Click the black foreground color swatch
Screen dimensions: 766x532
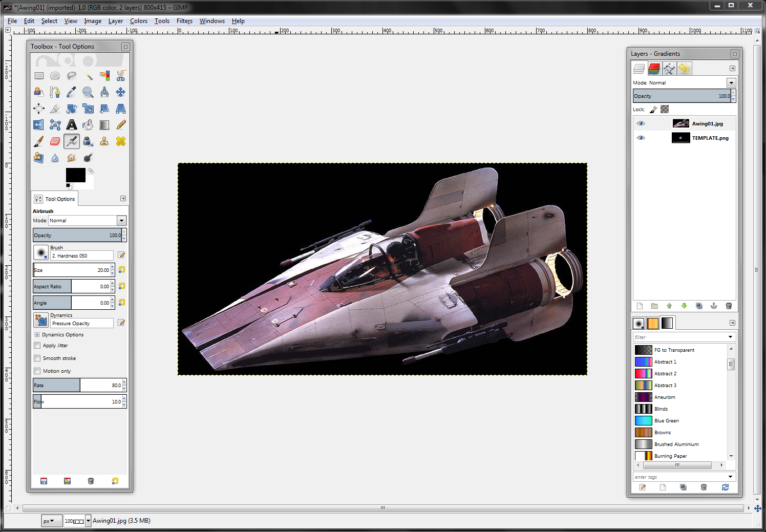pyautogui.click(x=75, y=175)
